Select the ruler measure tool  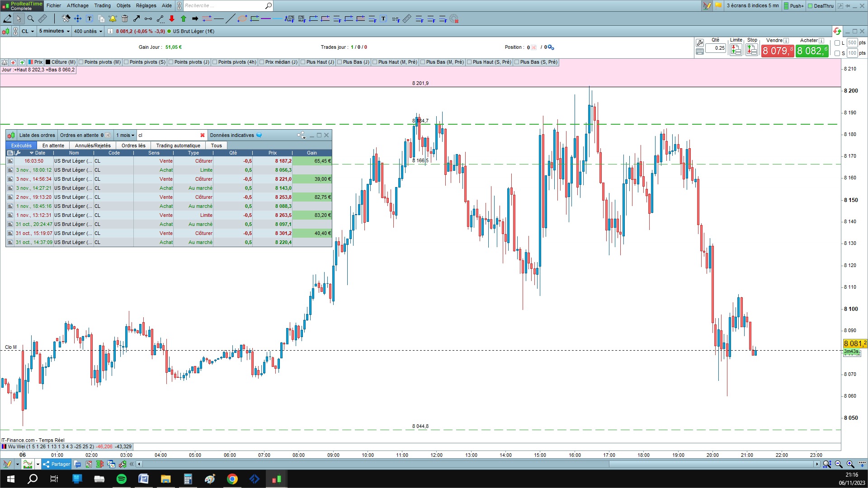[42, 19]
